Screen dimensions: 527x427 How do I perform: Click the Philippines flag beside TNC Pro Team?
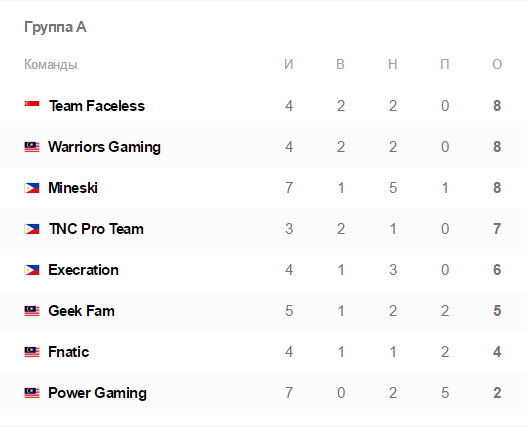tap(32, 229)
